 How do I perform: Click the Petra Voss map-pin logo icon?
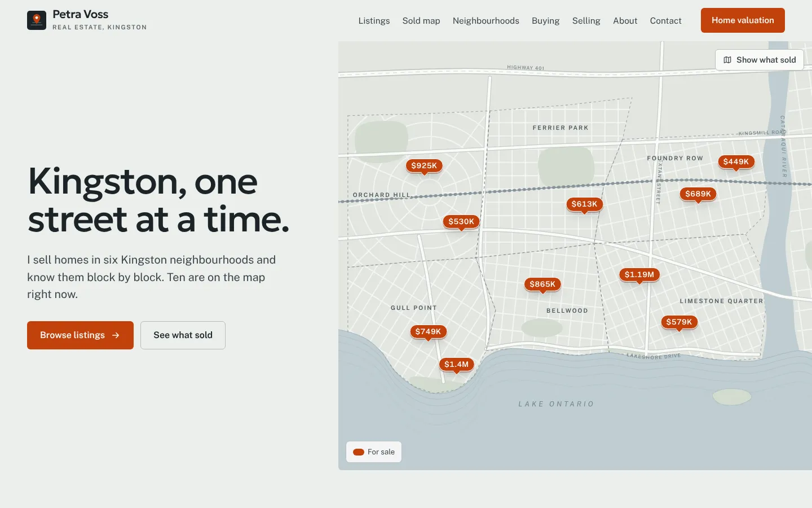point(37,20)
